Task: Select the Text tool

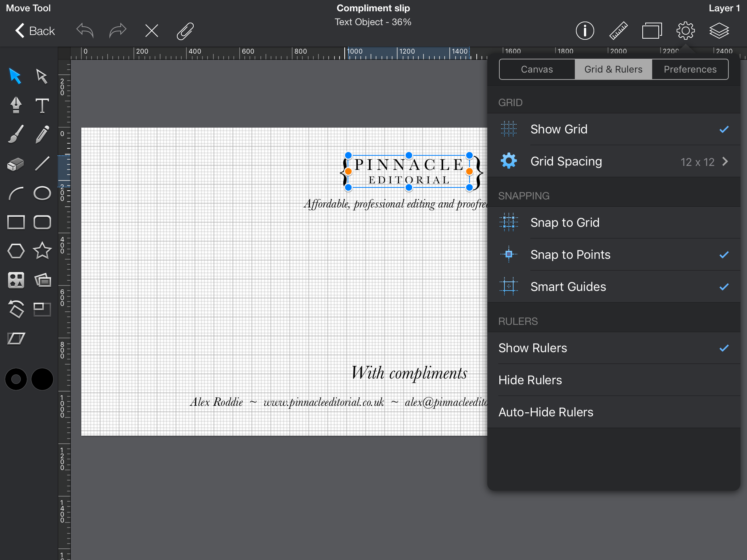Action: tap(42, 105)
